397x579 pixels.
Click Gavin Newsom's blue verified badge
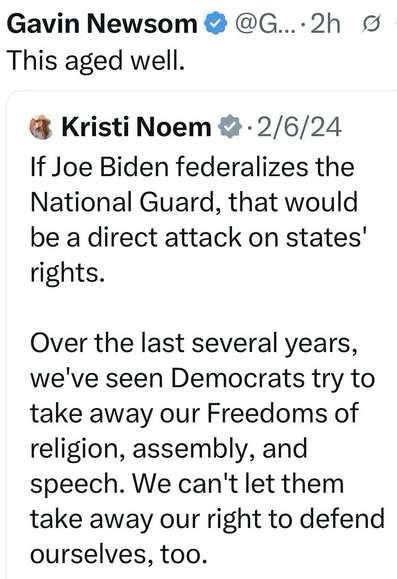click(216, 24)
